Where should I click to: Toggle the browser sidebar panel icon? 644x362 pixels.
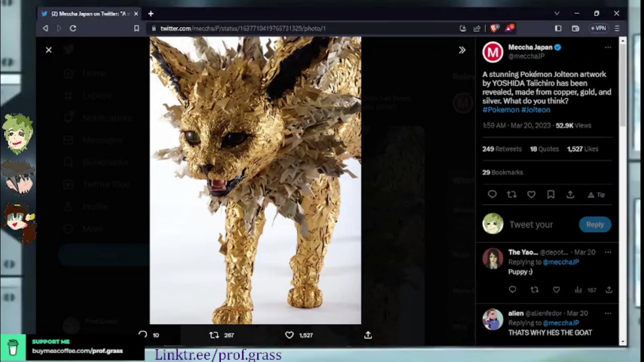(558, 28)
